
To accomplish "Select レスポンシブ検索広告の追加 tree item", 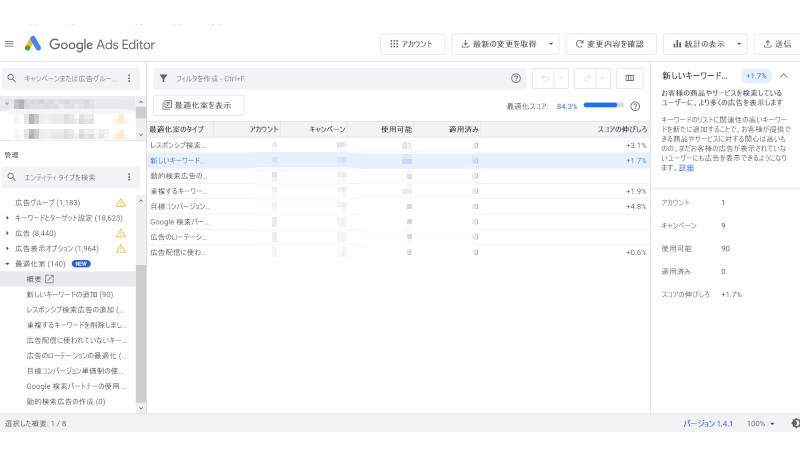I will click(75, 310).
